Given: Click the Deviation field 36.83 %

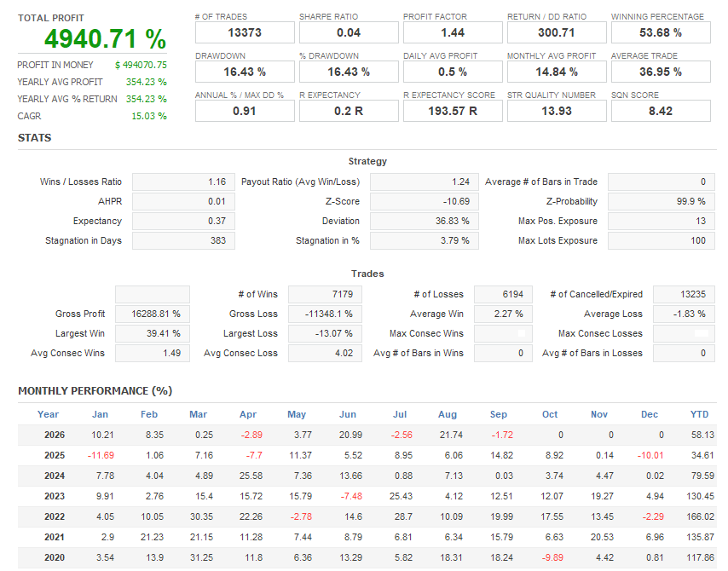Looking at the screenshot, I should point(425,221).
